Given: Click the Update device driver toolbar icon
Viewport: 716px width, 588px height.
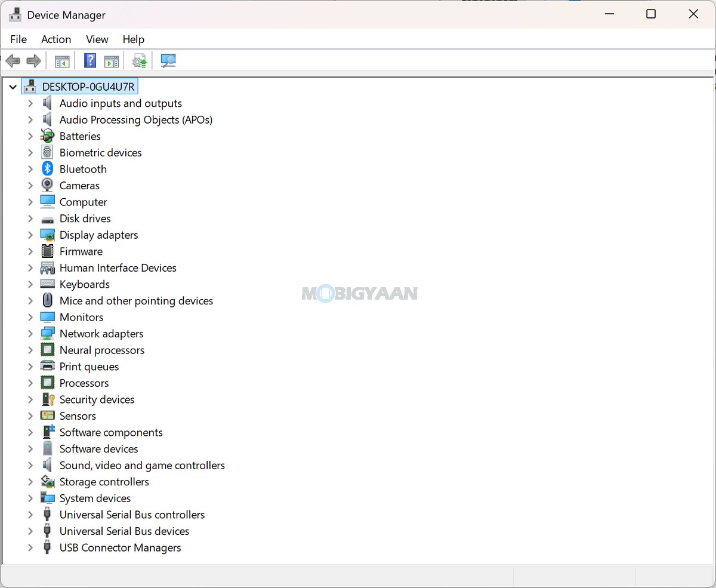Looking at the screenshot, I should 140,61.
